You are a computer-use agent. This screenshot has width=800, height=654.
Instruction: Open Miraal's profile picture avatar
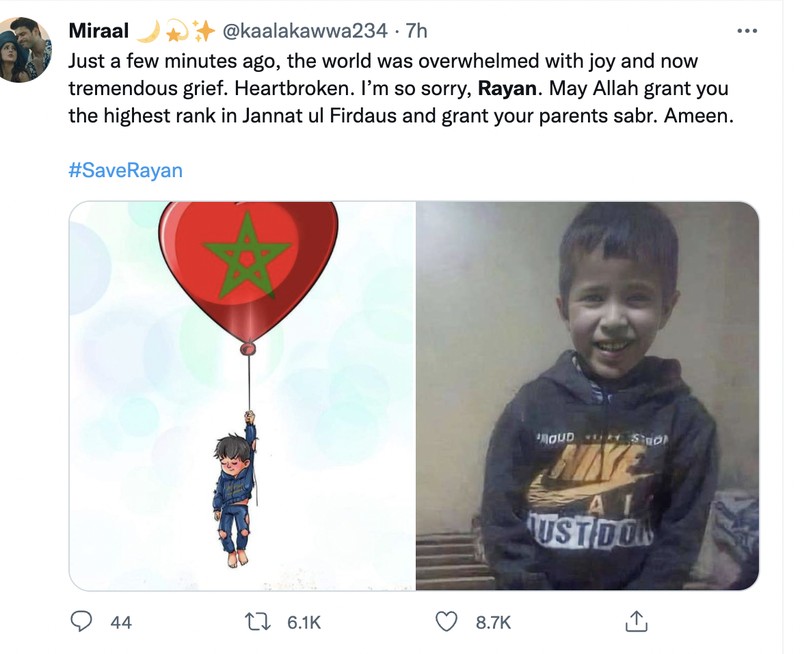pos(26,49)
